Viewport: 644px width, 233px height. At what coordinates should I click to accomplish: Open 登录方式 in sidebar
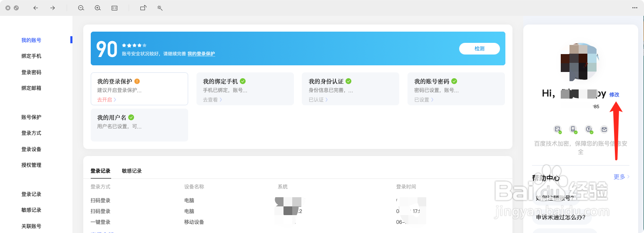click(x=31, y=133)
